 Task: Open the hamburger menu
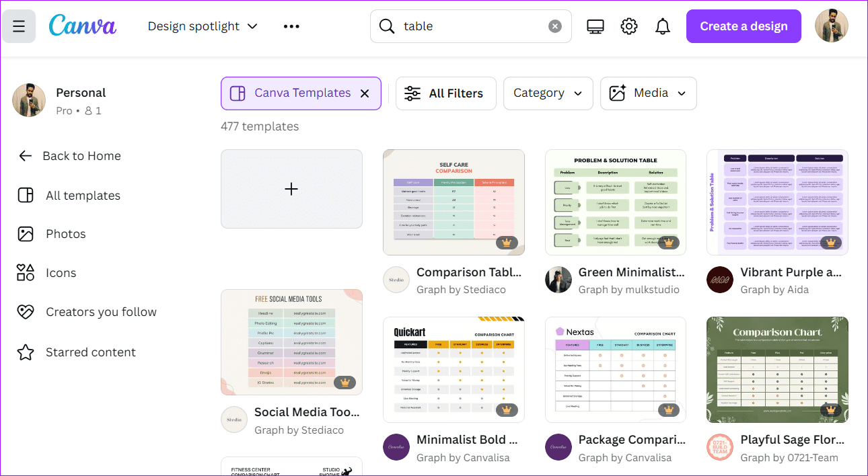pyautogui.click(x=19, y=26)
